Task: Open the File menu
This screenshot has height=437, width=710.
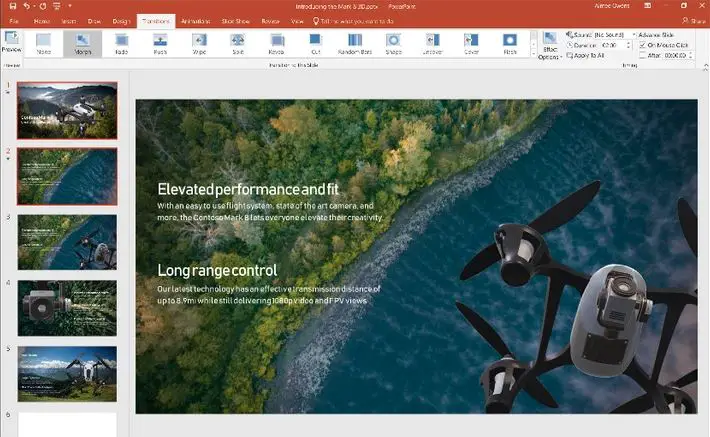Action: click(x=14, y=21)
